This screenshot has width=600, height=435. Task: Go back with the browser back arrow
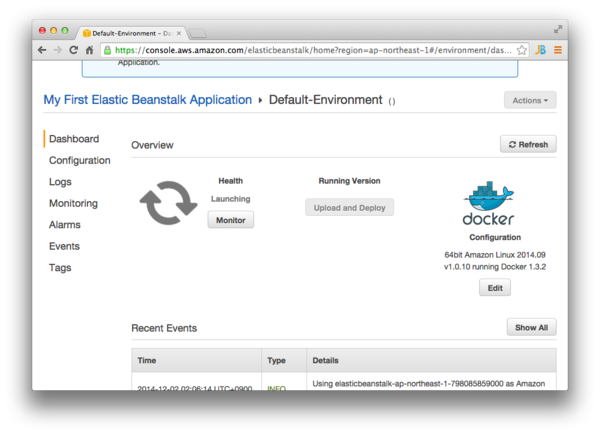click(x=42, y=50)
